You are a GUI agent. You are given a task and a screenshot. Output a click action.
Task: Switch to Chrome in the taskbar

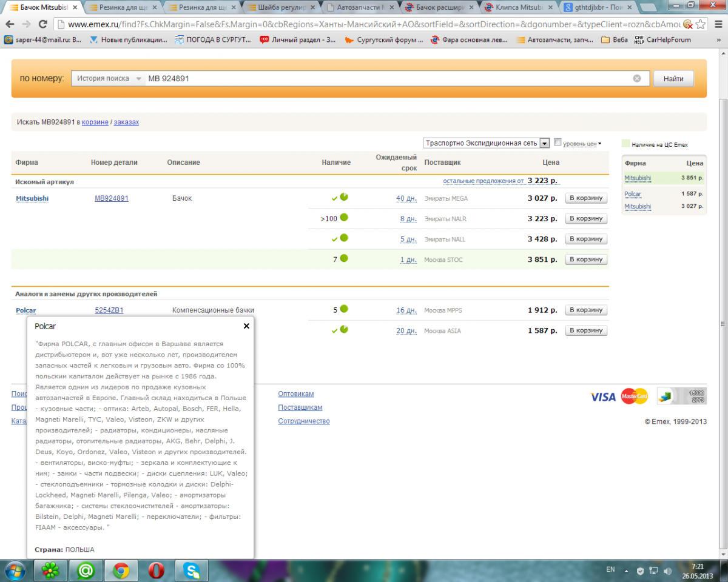point(121,570)
